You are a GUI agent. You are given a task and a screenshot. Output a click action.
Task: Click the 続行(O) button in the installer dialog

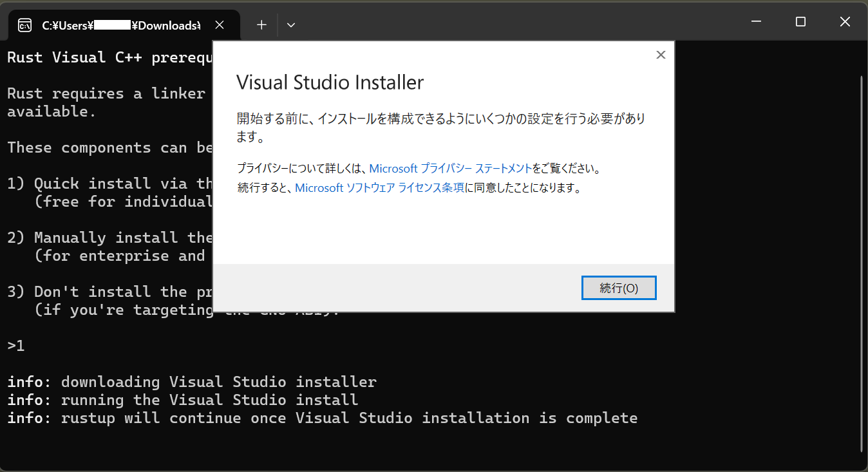(619, 288)
